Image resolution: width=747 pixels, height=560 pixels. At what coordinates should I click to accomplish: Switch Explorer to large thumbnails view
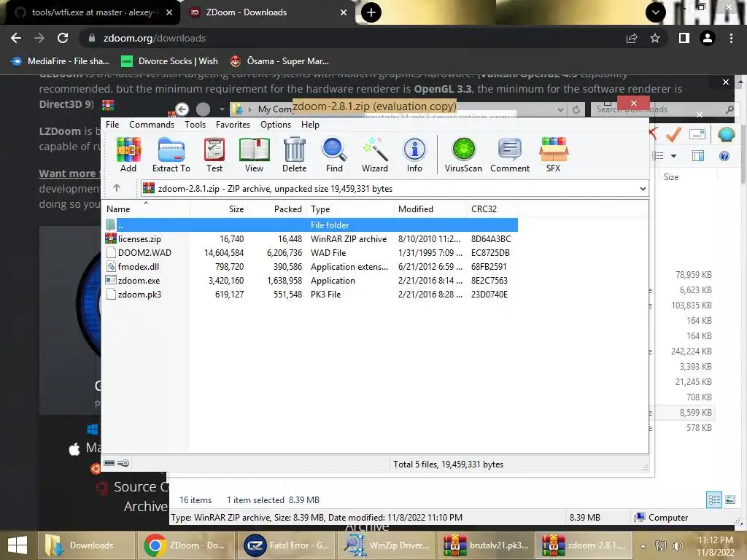pyautogui.click(x=729, y=499)
